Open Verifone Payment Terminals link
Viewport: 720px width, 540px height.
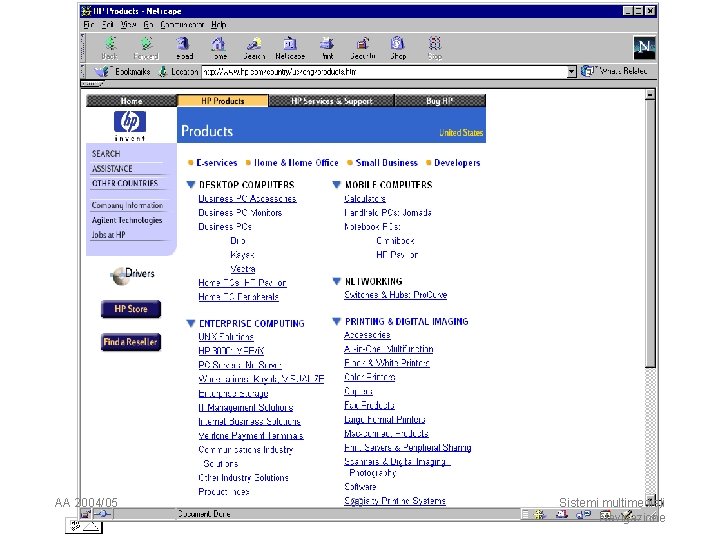pos(251,435)
